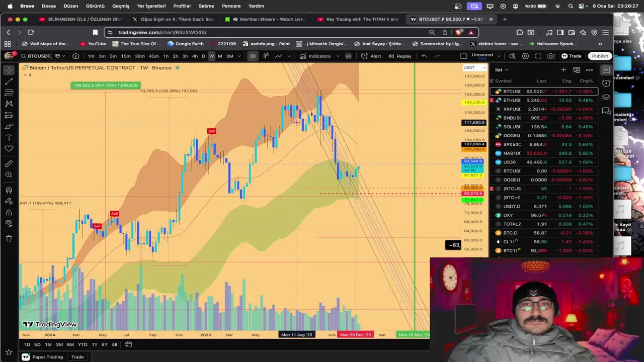This screenshot has height=362, width=644.
Task: Delete drawings with the trash icon
Action: coord(9,238)
